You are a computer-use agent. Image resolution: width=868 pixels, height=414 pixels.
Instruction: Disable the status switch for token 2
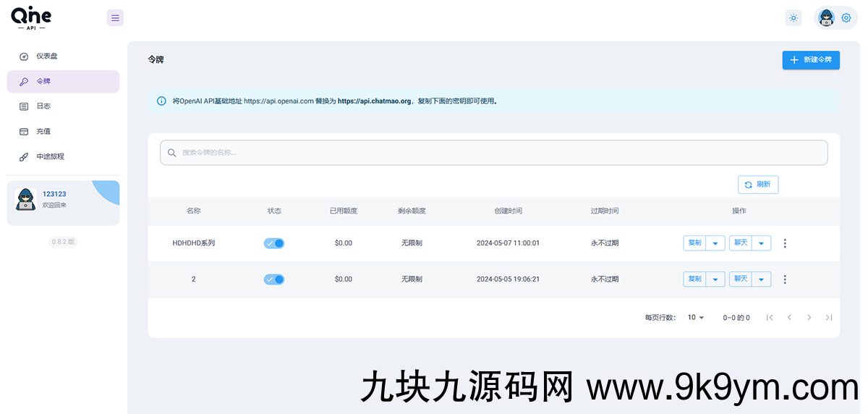point(274,279)
